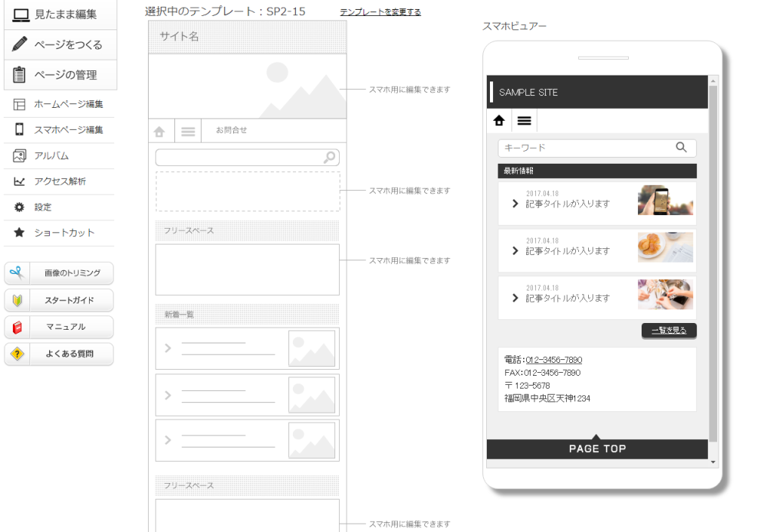773x532 pixels.
Task: Open ホームページ編集 from the sidebar
Action: pyautogui.click(x=20, y=103)
